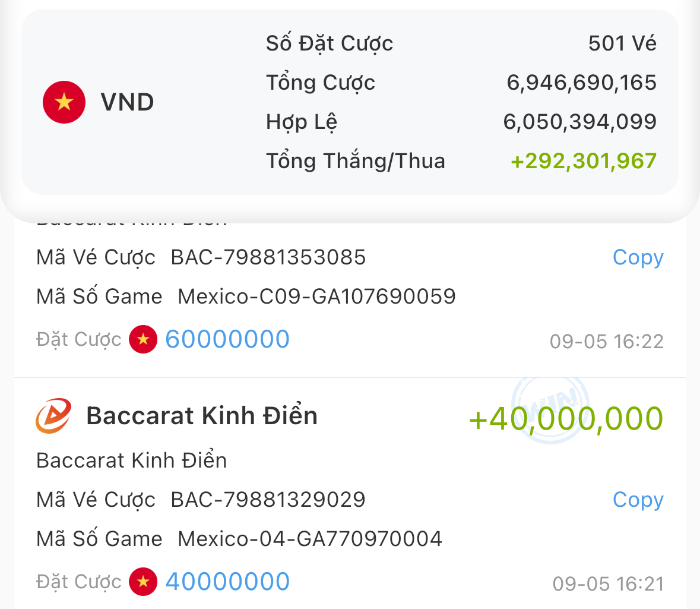
Task: Click the blue 60000000 bet amount
Action: click(x=227, y=339)
